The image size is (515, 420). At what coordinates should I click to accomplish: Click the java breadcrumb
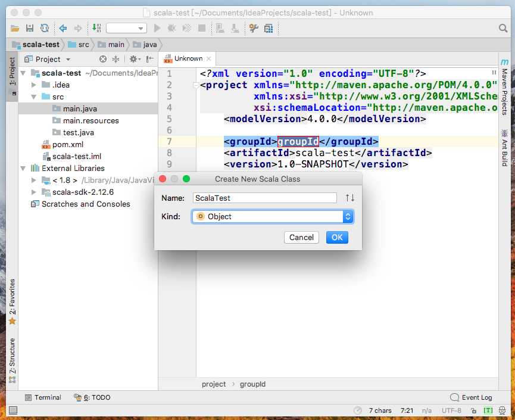coord(145,44)
